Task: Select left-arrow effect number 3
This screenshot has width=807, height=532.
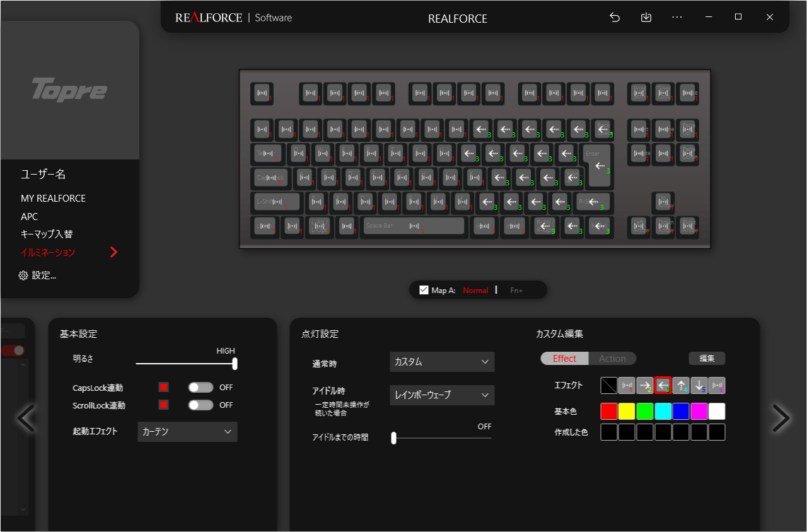Action: tap(663, 385)
